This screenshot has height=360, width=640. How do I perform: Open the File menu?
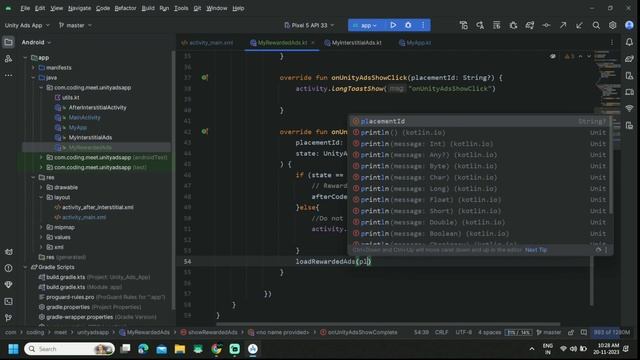[25, 8]
